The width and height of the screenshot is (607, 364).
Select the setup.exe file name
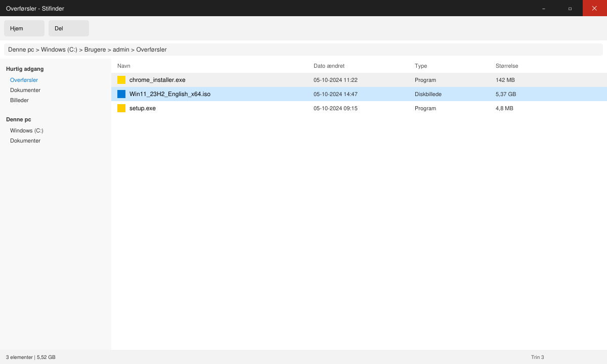coord(143,108)
